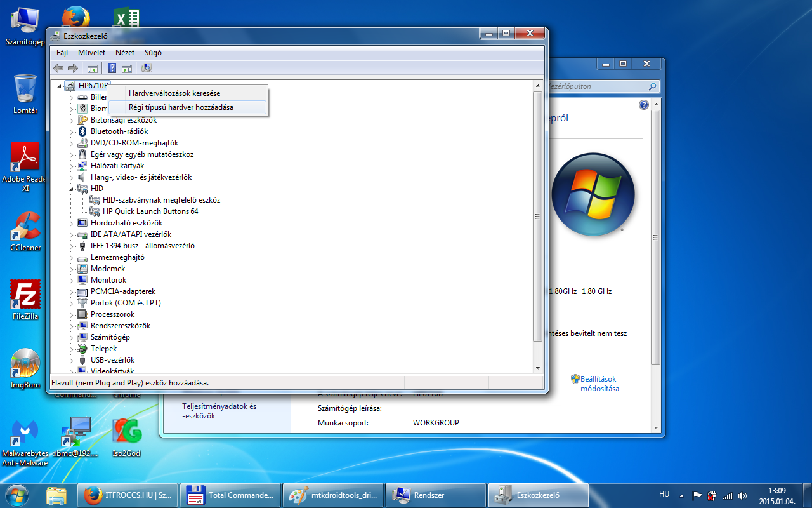Click the Help toolbar icon in Eszközkezelő
The height and width of the screenshot is (508, 812).
tap(112, 69)
